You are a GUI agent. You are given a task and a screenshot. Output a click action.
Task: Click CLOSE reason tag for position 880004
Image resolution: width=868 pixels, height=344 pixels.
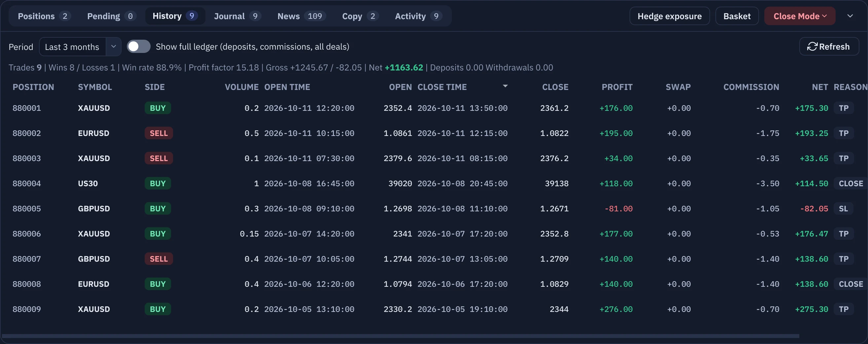point(851,184)
